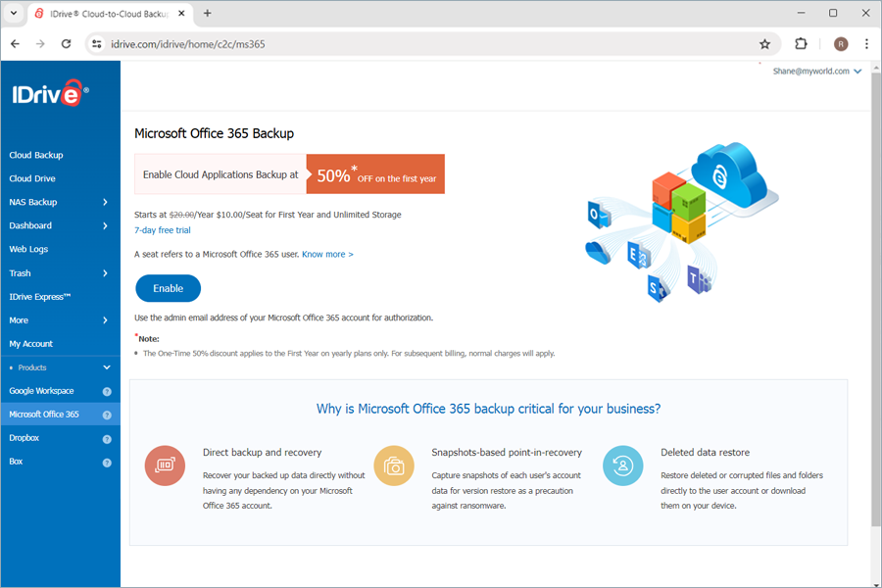Click the Products label in sidebar
This screenshot has height=588, width=882.
coord(32,367)
